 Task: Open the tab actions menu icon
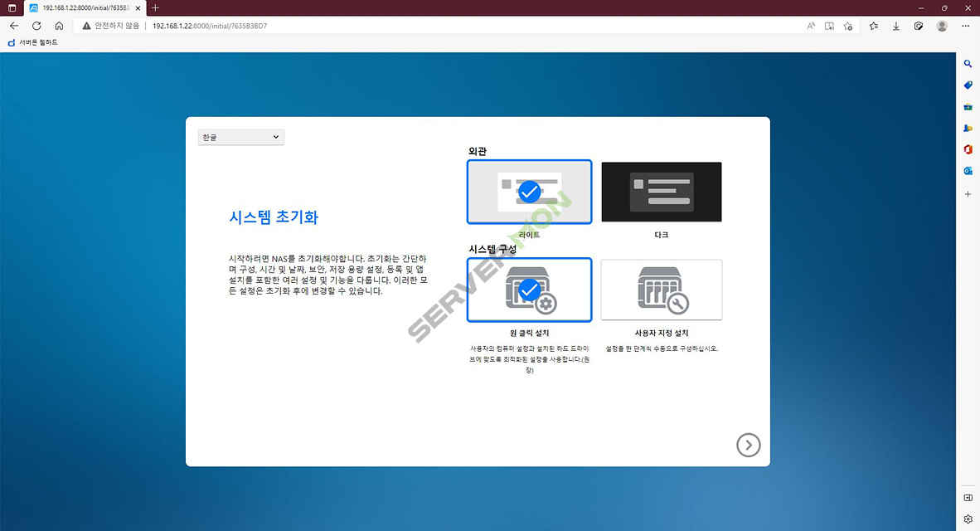(x=12, y=8)
